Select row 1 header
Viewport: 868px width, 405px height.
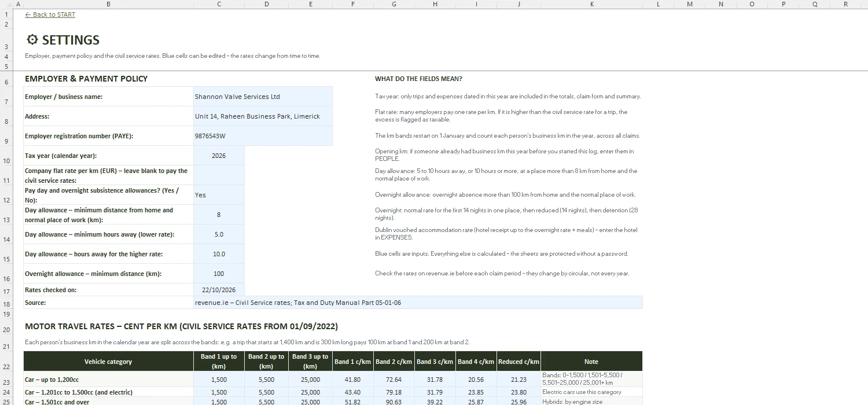click(x=6, y=14)
